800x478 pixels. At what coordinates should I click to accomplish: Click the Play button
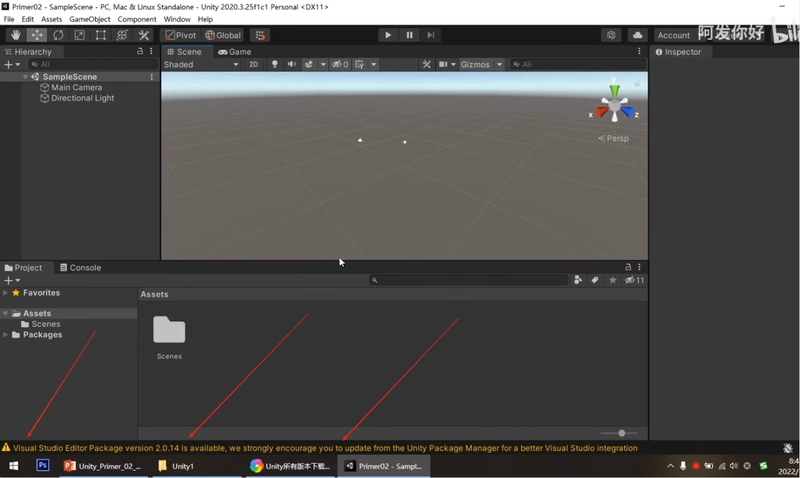pos(388,35)
